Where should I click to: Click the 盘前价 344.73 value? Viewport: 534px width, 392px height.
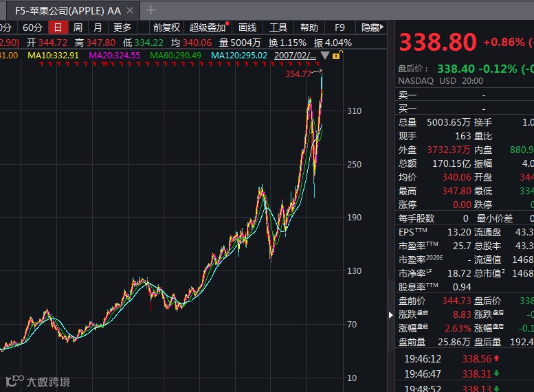[457, 301]
